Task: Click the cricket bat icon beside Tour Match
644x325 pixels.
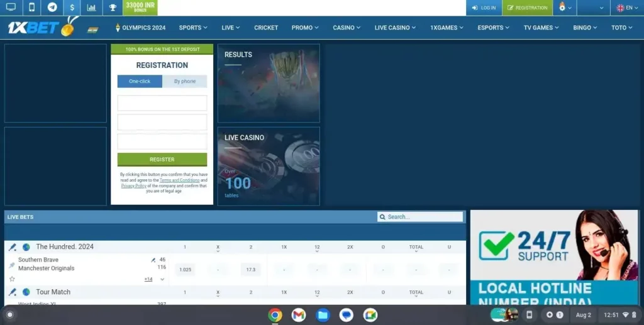Action: [13, 292]
